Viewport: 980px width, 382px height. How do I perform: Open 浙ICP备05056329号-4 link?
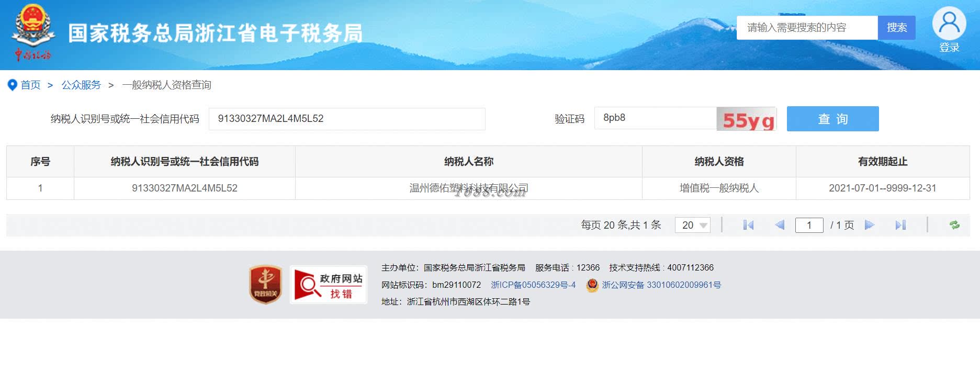pos(533,285)
